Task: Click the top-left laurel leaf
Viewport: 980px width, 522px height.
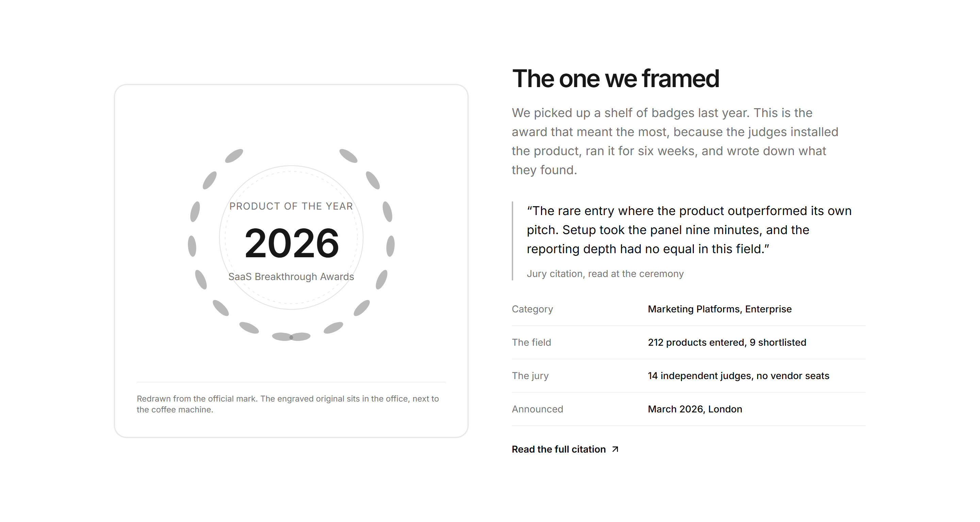Action: [x=234, y=156]
